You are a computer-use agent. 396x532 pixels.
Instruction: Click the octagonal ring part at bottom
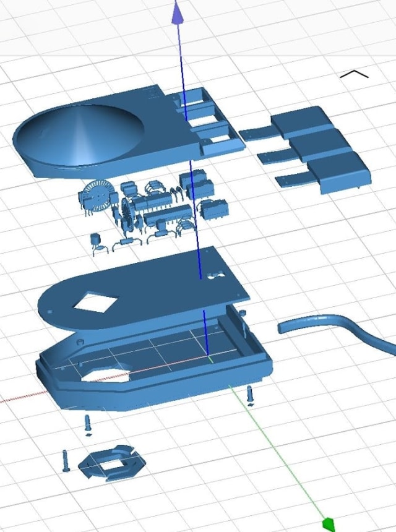click(x=111, y=462)
